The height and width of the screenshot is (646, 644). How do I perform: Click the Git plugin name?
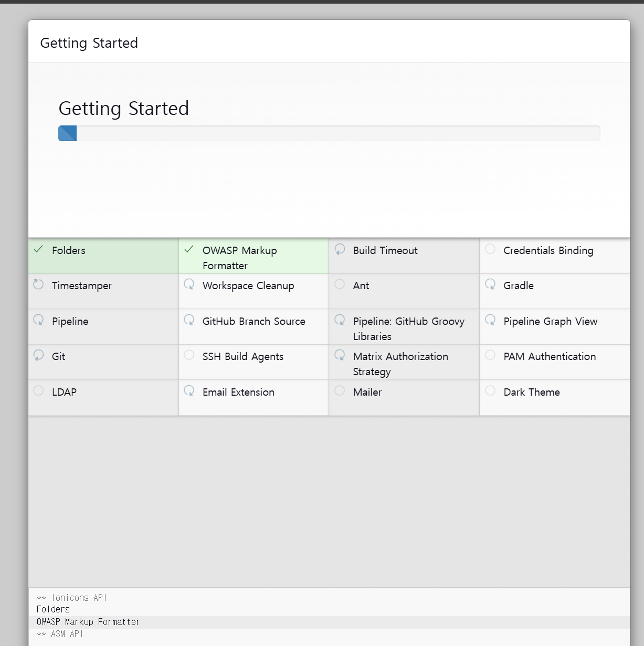59,356
